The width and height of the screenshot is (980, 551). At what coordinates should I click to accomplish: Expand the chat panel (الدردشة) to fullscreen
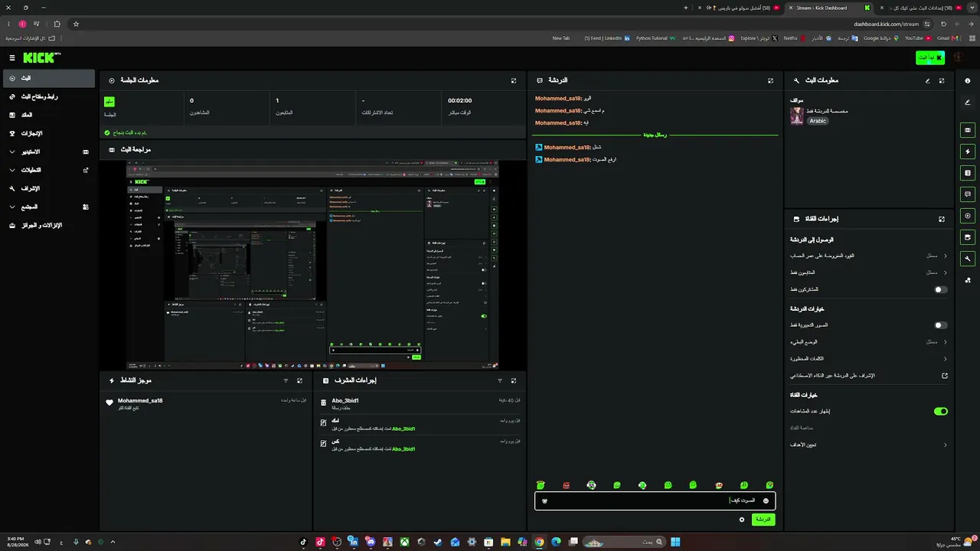(x=770, y=80)
